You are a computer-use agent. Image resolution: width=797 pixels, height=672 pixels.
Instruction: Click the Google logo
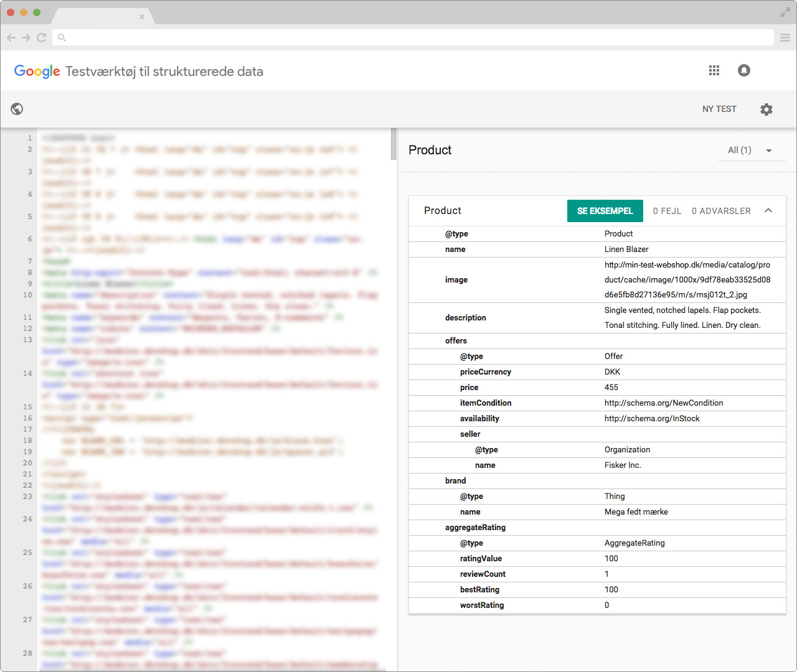click(x=37, y=72)
